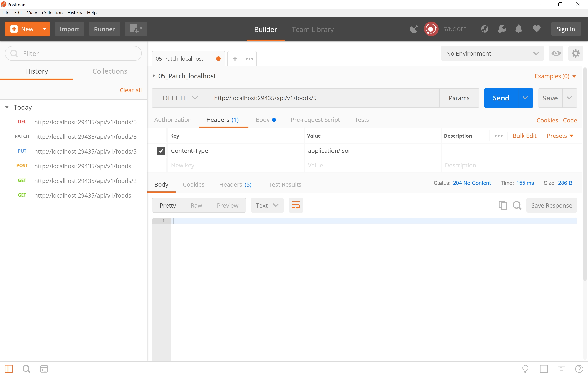Open the notifications bell icon
The height and width of the screenshot is (376, 588).
519,29
